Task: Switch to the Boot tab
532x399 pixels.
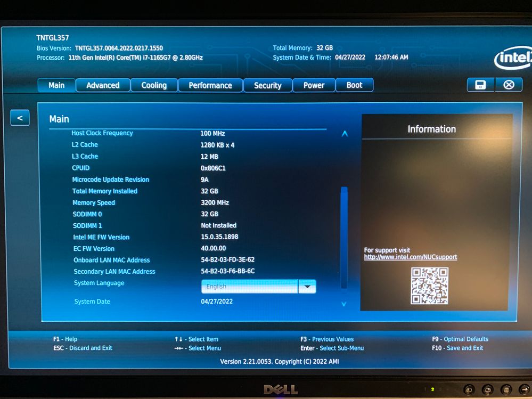Action: click(355, 85)
